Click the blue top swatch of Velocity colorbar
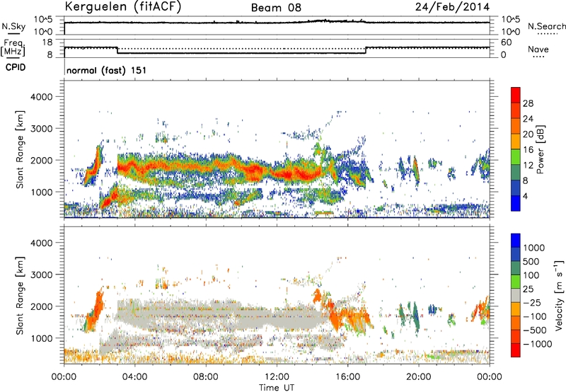Screen dimensions: 566x392 (516, 241)
